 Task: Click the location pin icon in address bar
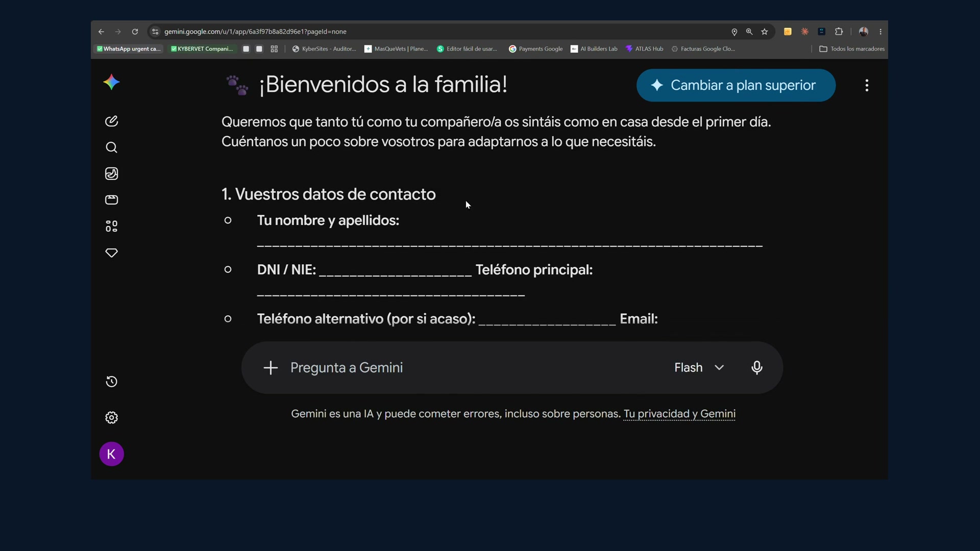pos(734,32)
